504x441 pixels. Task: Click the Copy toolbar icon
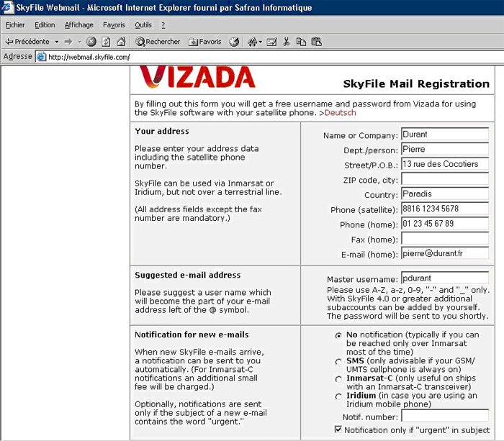pyautogui.click(x=301, y=42)
